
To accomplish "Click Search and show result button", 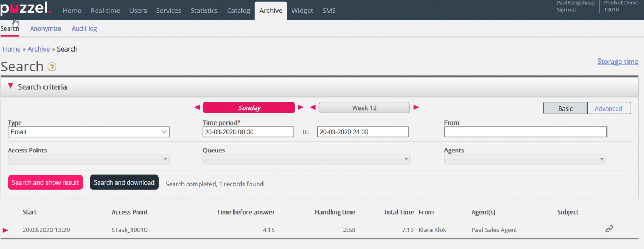I will coord(45,182).
